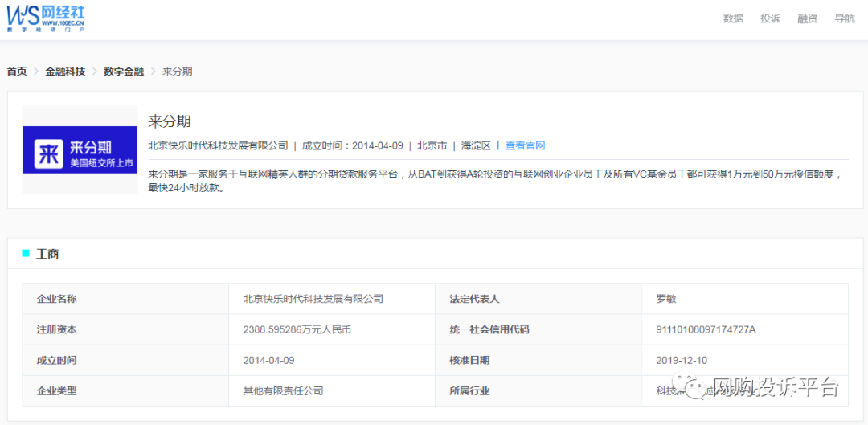Click the 其他有限责任公司 value
Viewport: 868px width, 425px height.
pos(283,391)
